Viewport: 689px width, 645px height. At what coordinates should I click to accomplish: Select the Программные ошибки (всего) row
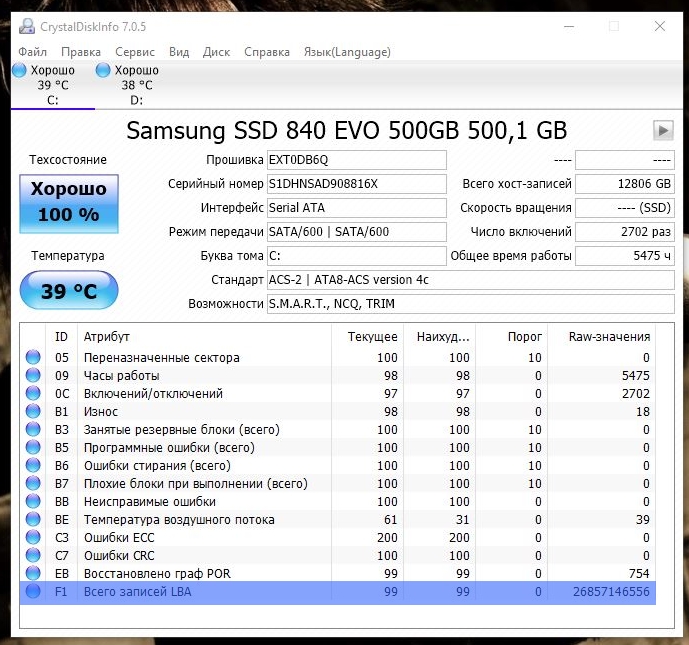[337, 447]
